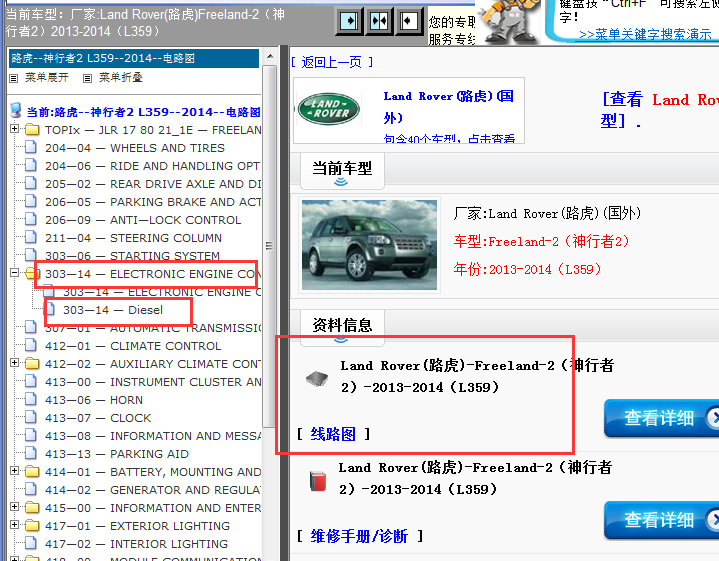
Task: Click folder icon of 414-01 BATTERY, MOUNTING
Action: pos(32,471)
